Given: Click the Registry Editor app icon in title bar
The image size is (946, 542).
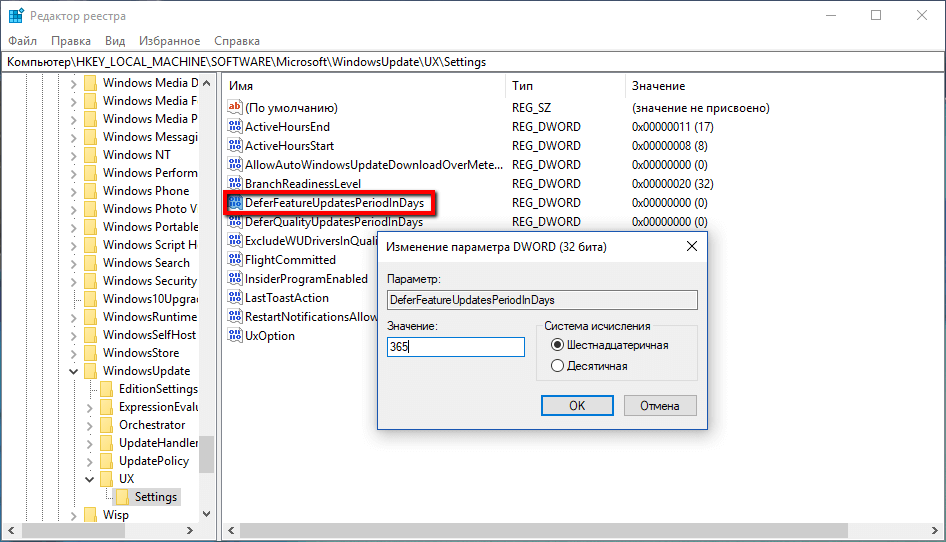Looking at the screenshot, I should point(16,16).
